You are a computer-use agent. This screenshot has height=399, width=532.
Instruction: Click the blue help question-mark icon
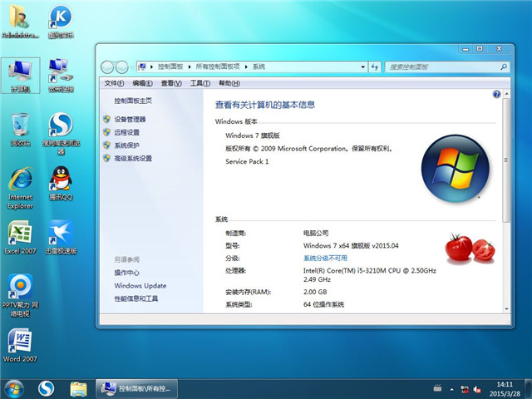pyautogui.click(x=496, y=94)
